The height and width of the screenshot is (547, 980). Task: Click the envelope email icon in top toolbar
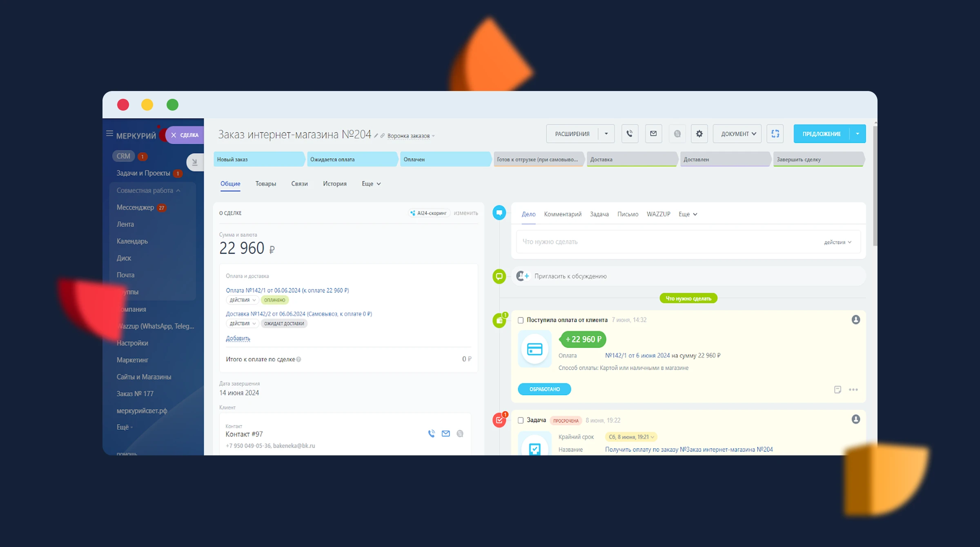pos(653,134)
